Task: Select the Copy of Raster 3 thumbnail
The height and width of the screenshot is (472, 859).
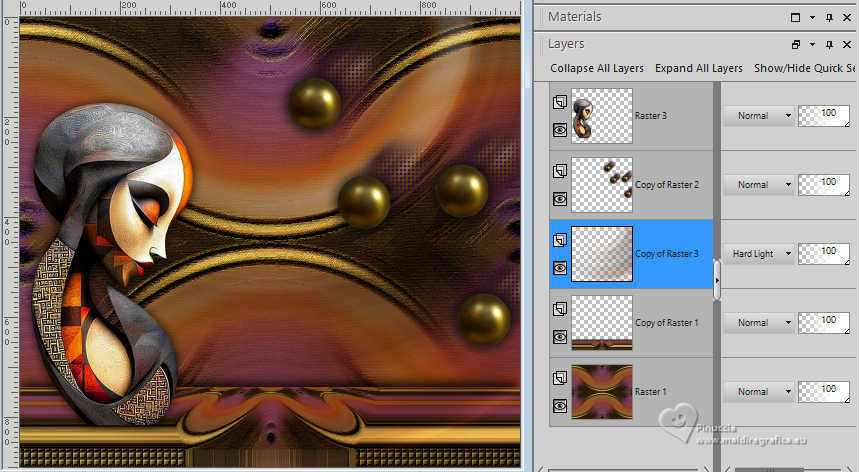Action: coord(602,254)
